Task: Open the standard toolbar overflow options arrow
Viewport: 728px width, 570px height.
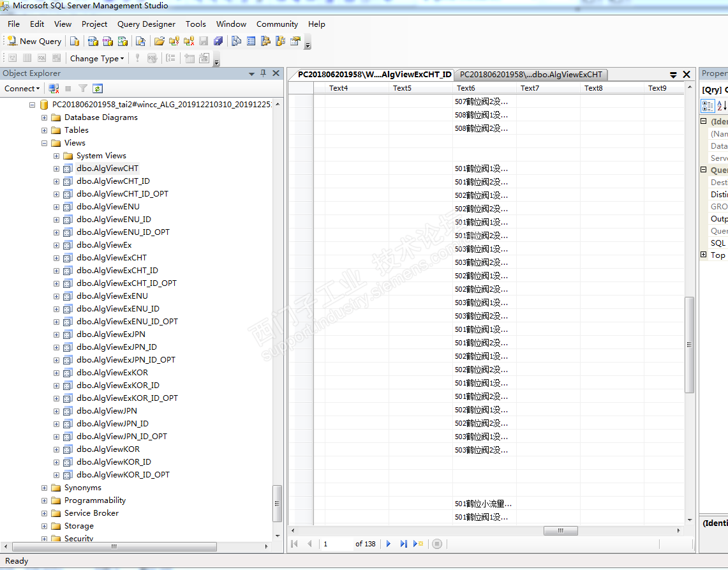Action: (x=308, y=45)
